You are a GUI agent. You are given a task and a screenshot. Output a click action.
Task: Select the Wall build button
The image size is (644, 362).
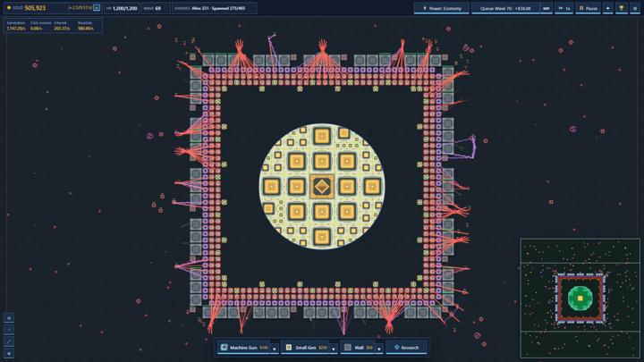pyautogui.click(x=358, y=348)
